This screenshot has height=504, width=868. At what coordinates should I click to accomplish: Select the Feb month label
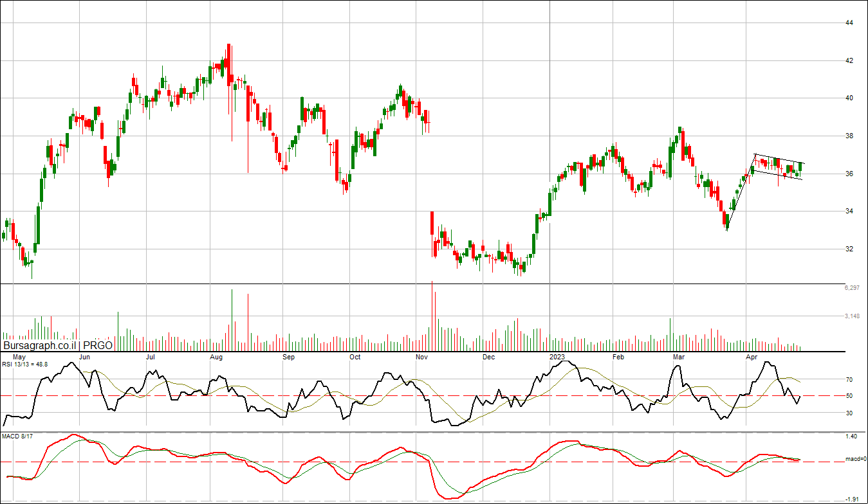point(618,357)
